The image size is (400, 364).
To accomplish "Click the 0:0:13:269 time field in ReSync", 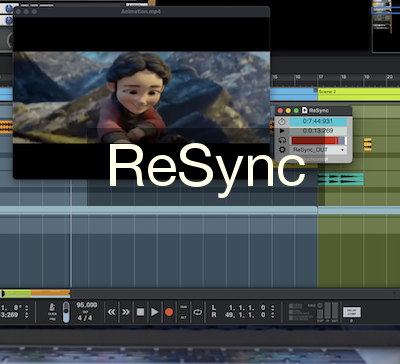I will point(318,131).
